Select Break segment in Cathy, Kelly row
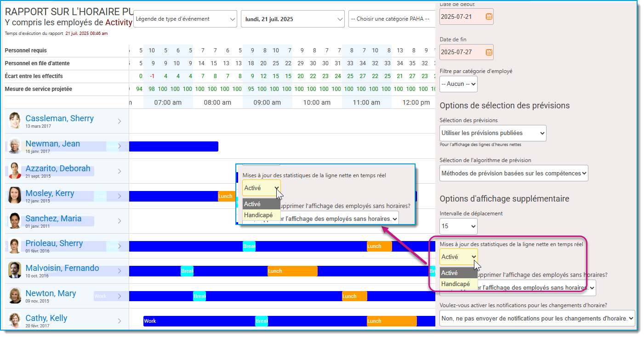The image size is (644, 337). (262, 321)
